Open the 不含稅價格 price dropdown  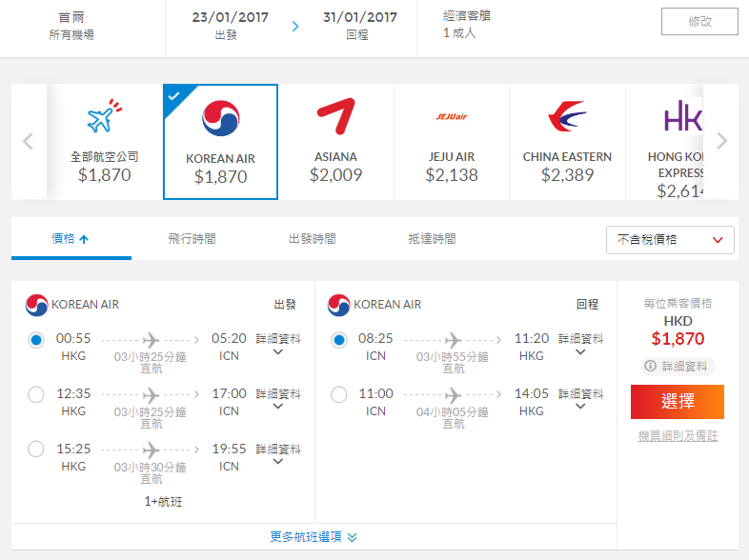coord(670,240)
